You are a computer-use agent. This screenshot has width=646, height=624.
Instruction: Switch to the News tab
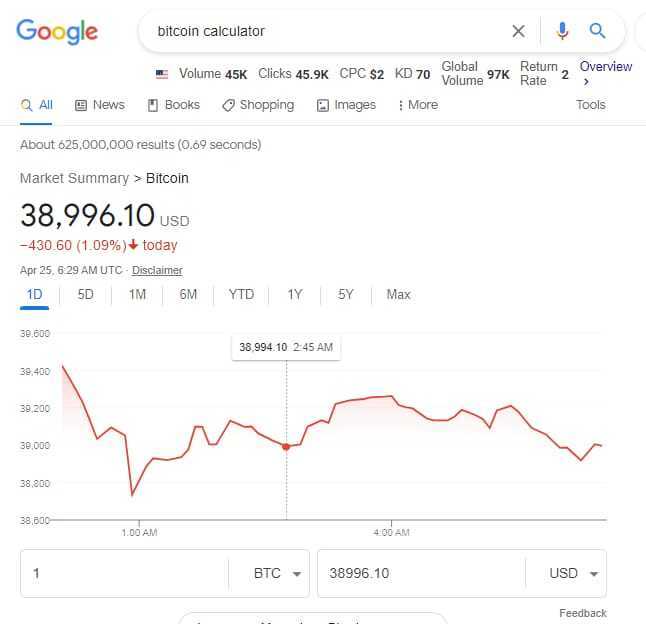click(x=100, y=105)
